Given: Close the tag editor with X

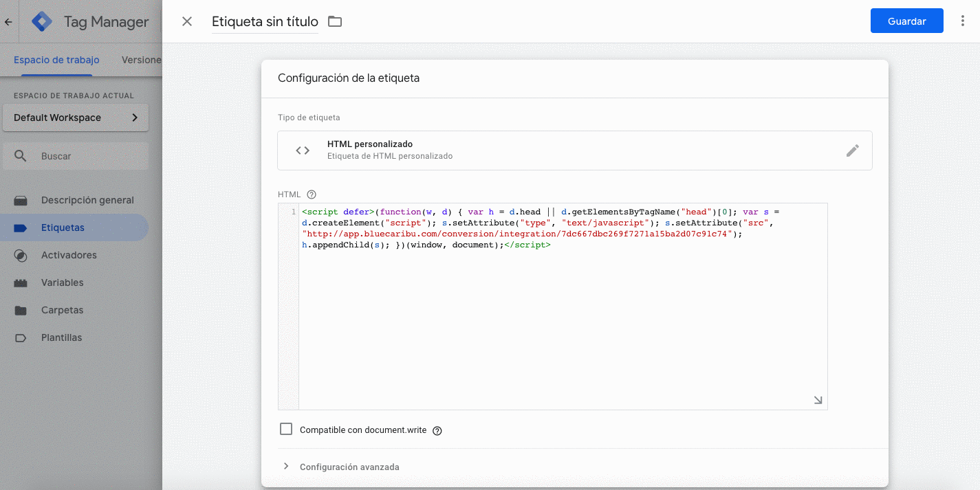Looking at the screenshot, I should (187, 21).
